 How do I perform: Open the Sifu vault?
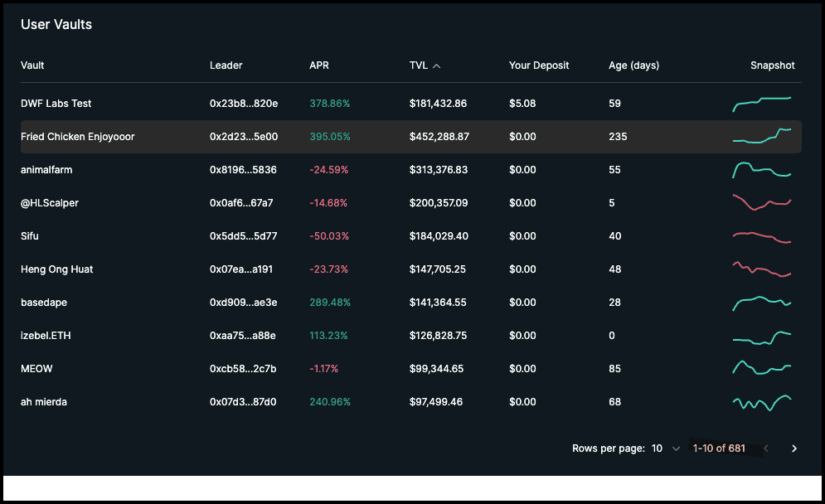coord(30,236)
